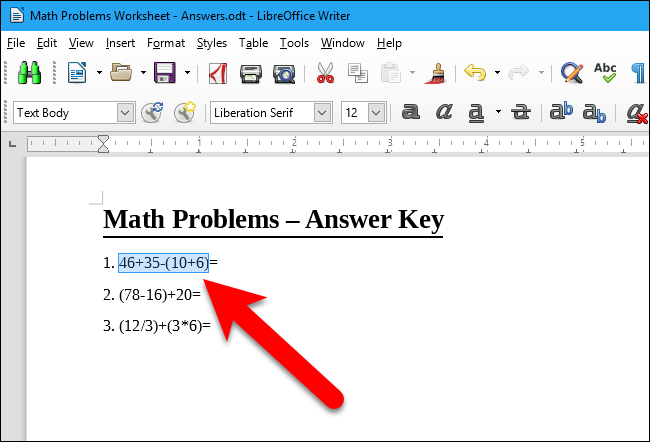Expand the New document dropdown arrow
650x442 pixels.
(99, 73)
